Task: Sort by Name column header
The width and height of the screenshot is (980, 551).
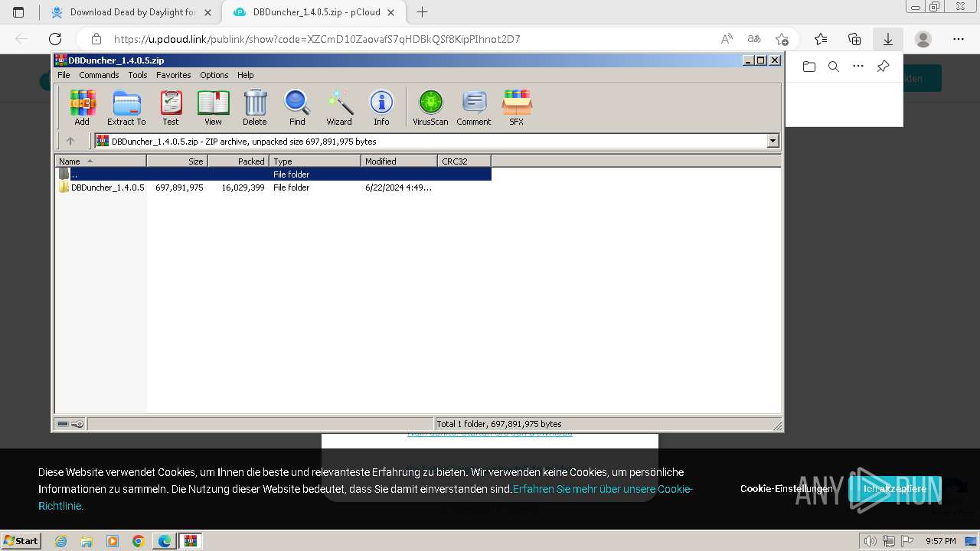Action: pyautogui.click(x=100, y=161)
